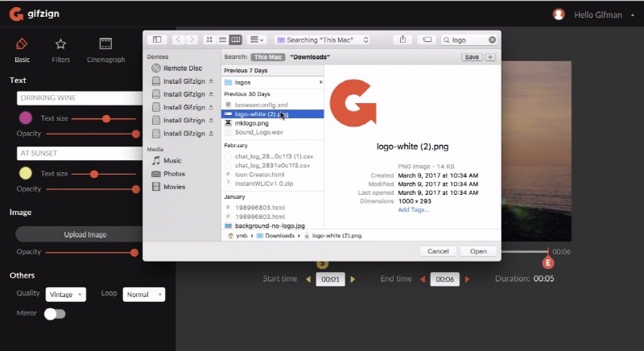Decrease Start time with left arrow
Screen dimensions: 644x351
click(308, 279)
